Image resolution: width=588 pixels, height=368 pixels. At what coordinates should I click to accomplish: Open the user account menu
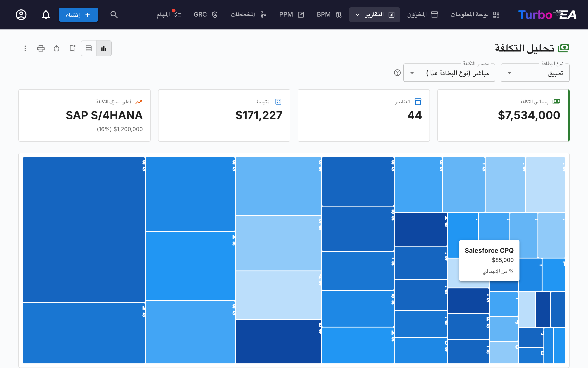point(21,14)
